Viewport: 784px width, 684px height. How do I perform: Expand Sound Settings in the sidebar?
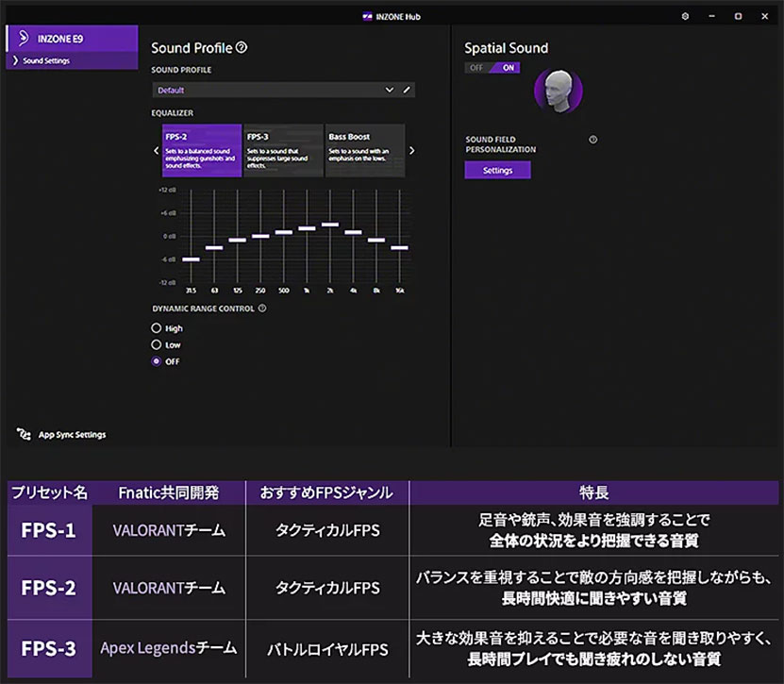point(73,60)
